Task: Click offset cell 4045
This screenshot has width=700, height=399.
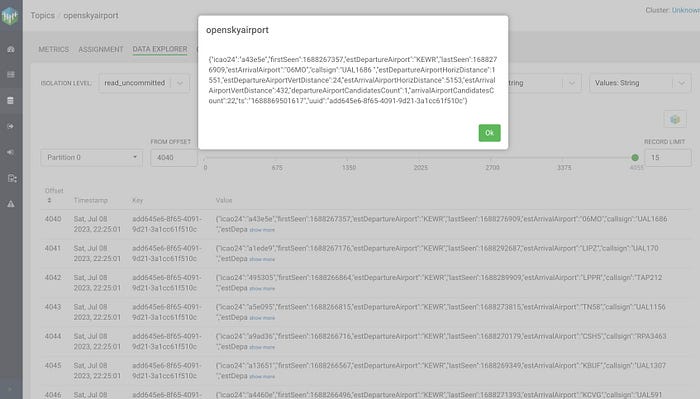Action: [x=53, y=366]
